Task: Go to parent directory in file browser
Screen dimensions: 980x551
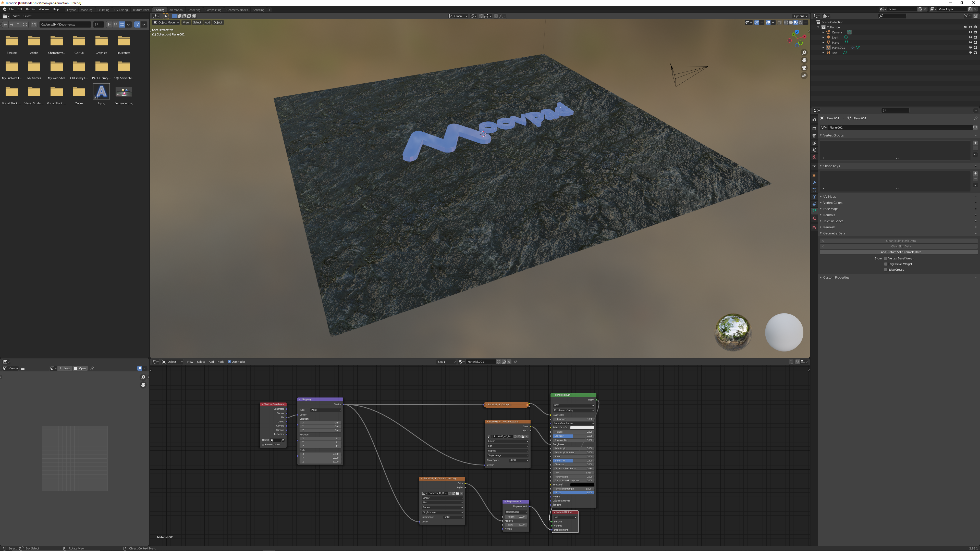Action: pos(18,24)
